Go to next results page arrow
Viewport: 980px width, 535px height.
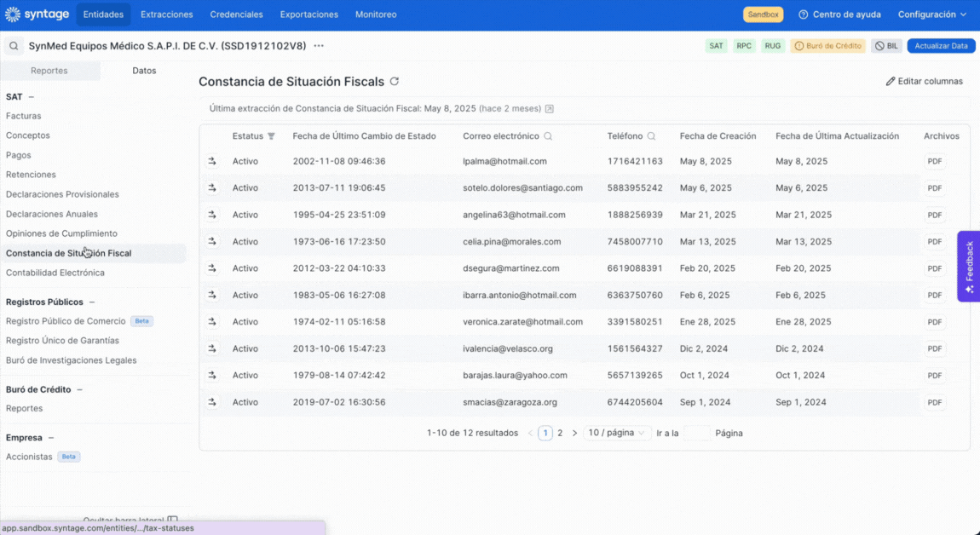tap(574, 433)
